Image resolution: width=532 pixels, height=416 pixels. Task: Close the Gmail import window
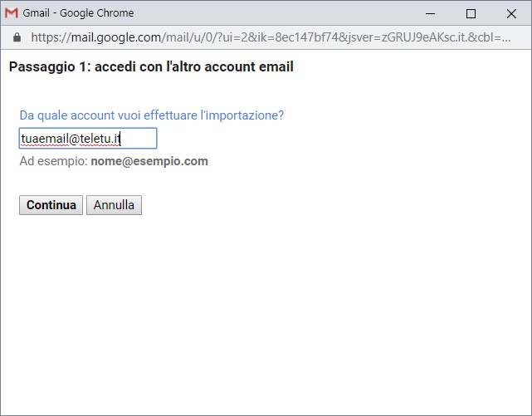[510, 13]
